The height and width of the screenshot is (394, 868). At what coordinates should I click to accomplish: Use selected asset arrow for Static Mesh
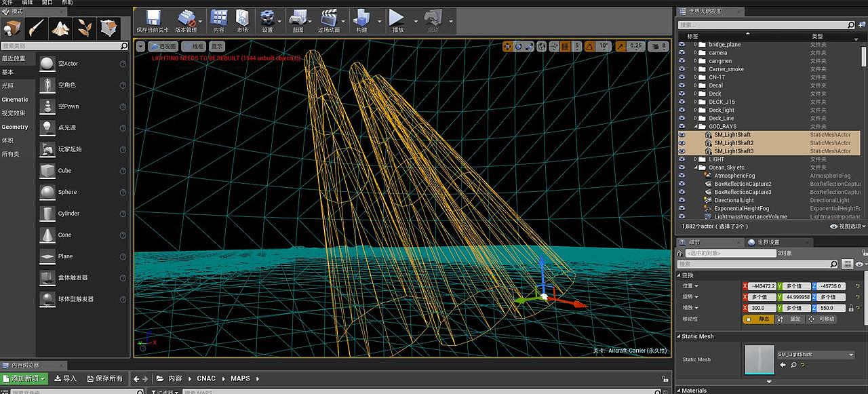click(x=783, y=365)
